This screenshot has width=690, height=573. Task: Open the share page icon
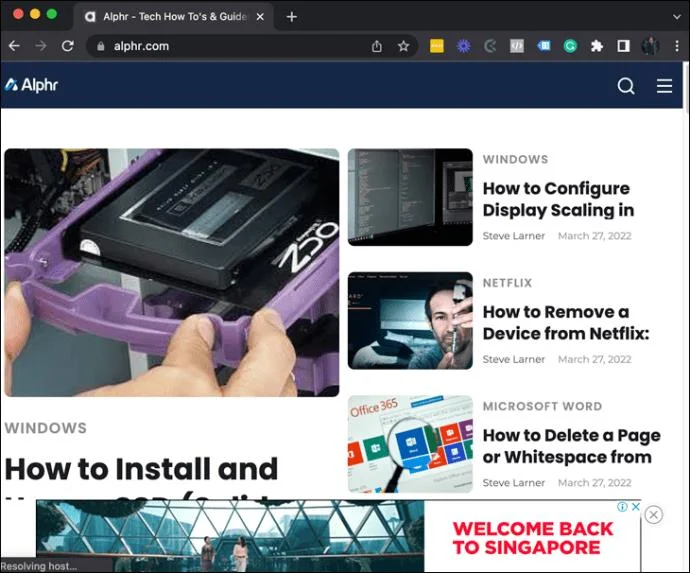pyautogui.click(x=377, y=46)
